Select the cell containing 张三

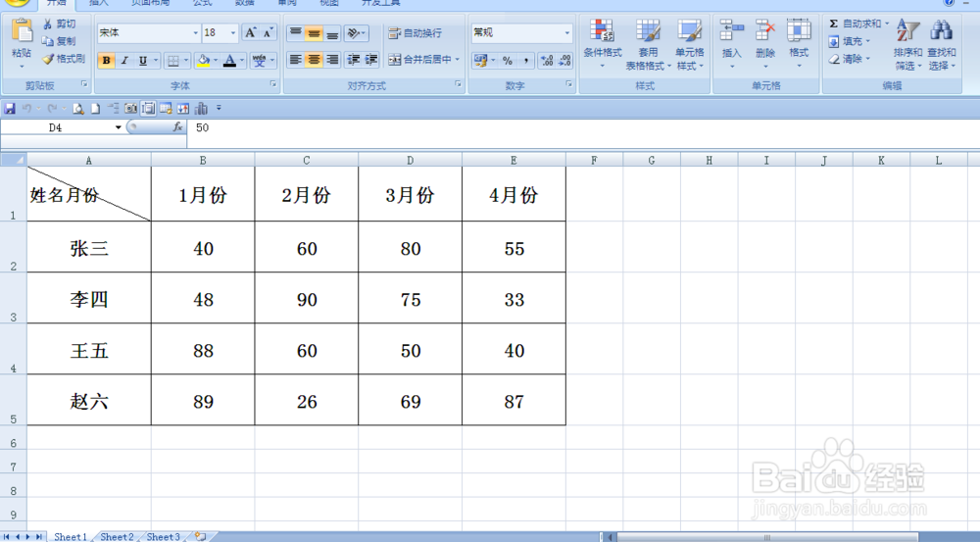click(89, 247)
